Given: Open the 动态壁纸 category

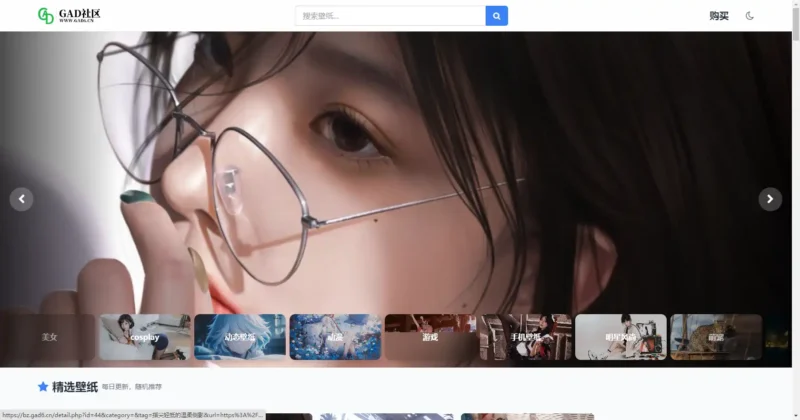Looking at the screenshot, I should pyautogui.click(x=240, y=337).
